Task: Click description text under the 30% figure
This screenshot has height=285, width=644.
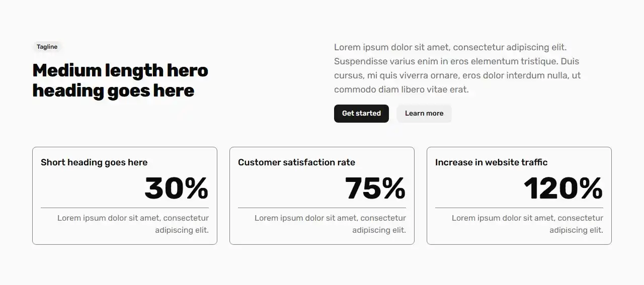Action: point(133,224)
